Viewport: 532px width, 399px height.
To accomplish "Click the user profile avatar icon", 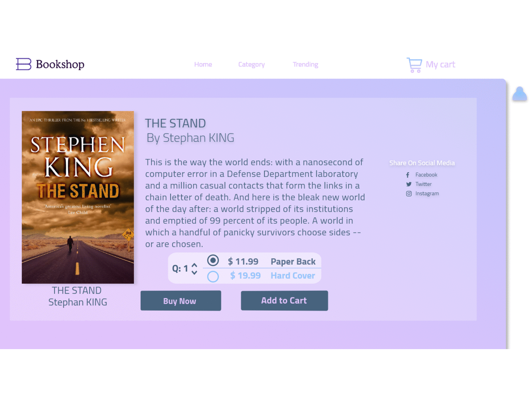I will (519, 94).
